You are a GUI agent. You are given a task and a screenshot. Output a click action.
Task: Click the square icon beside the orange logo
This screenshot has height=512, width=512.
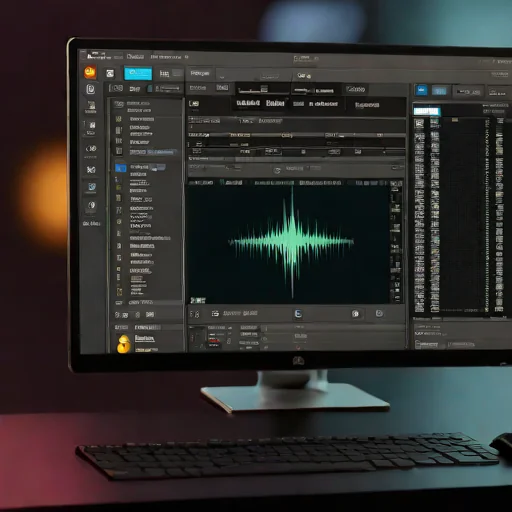click(110, 73)
